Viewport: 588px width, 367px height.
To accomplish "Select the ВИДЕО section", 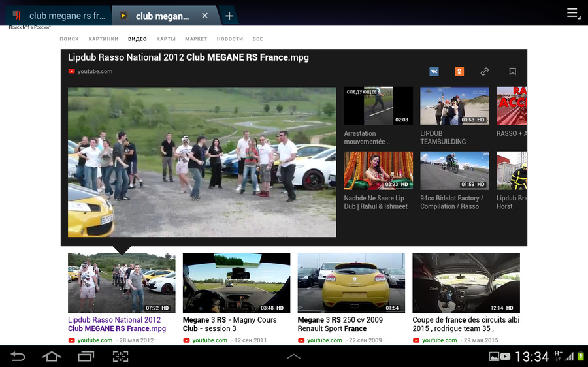I will point(137,39).
